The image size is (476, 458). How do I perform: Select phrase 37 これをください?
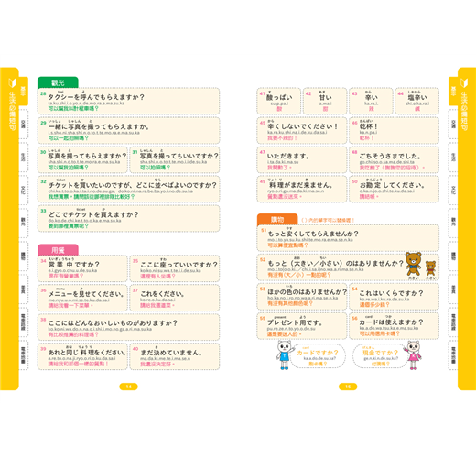pyautogui.click(x=175, y=298)
